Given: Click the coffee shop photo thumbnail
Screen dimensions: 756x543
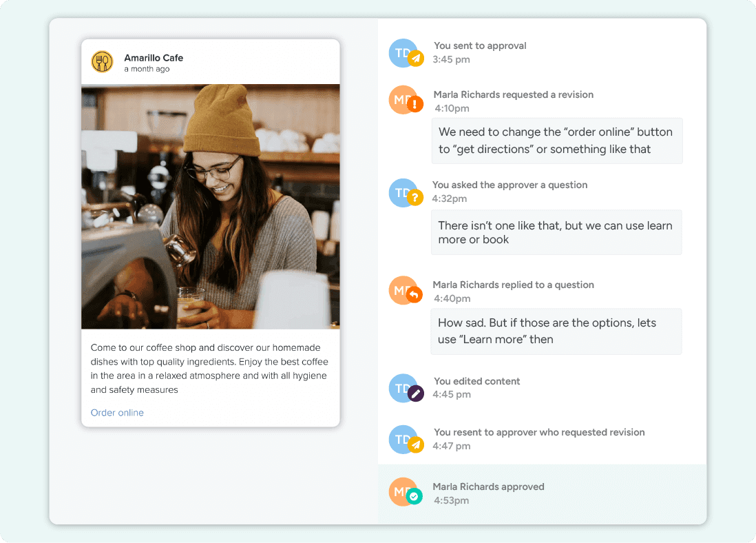Looking at the screenshot, I should pyautogui.click(x=210, y=205).
